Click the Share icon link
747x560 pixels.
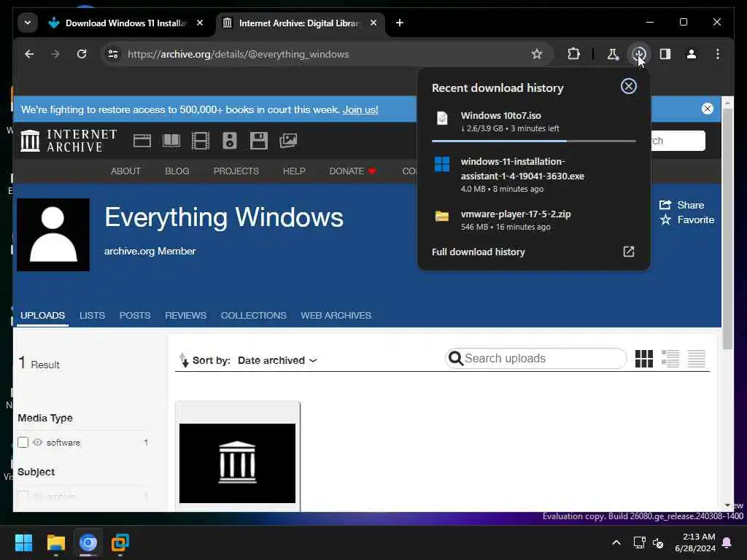[681, 205]
